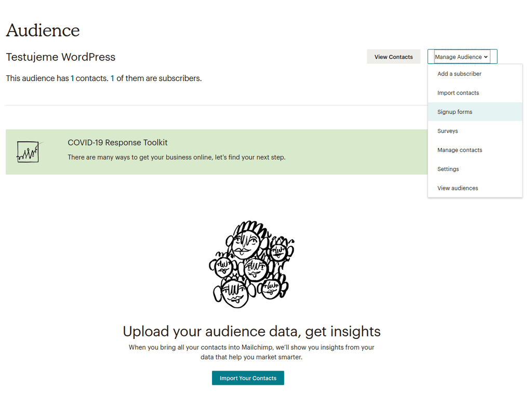Click Import Your Contacts button
This screenshot has height=393, width=532.
click(248, 378)
